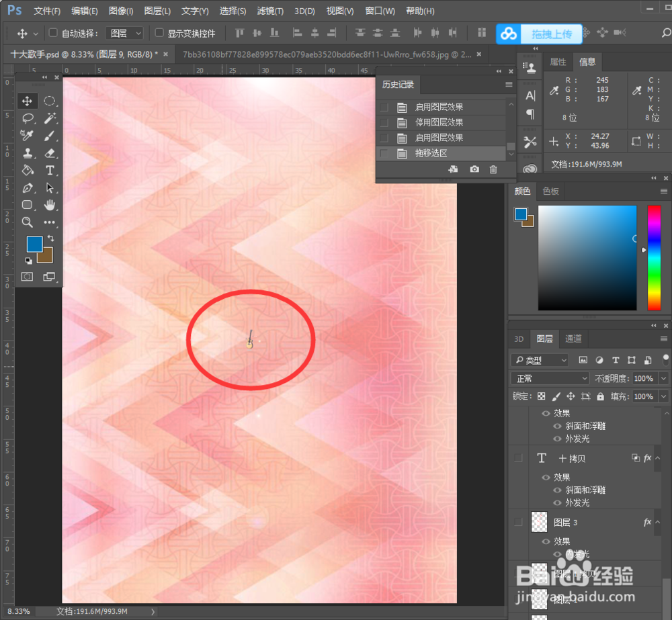Select the Hand tool
The width and height of the screenshot is (672, 620).
coord(50,205)
